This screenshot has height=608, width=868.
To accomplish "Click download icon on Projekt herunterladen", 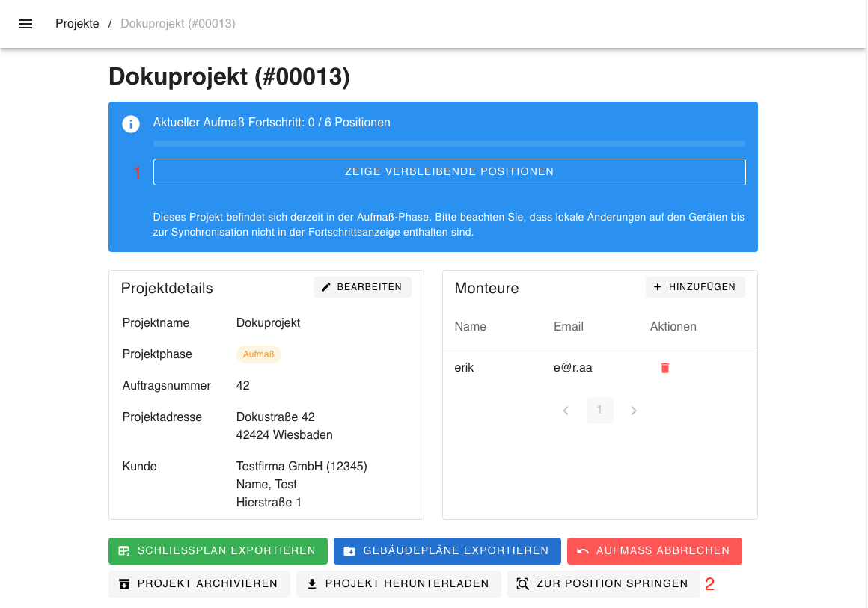I will tap(312, 584).
